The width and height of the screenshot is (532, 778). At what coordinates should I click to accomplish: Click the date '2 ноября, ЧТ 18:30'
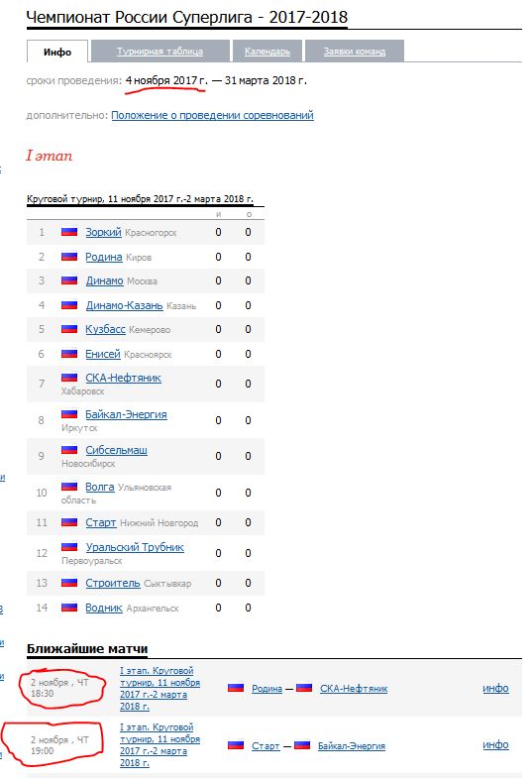(59, 688)
